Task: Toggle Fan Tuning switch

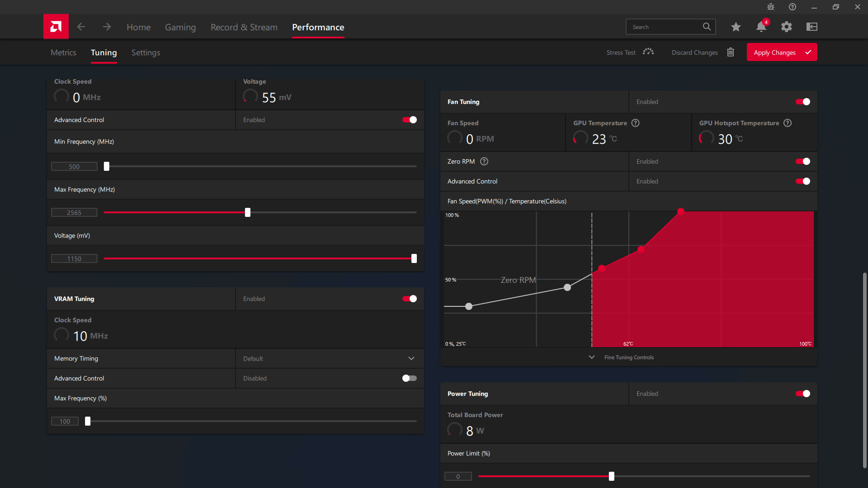Action: (x=803, y=102)
